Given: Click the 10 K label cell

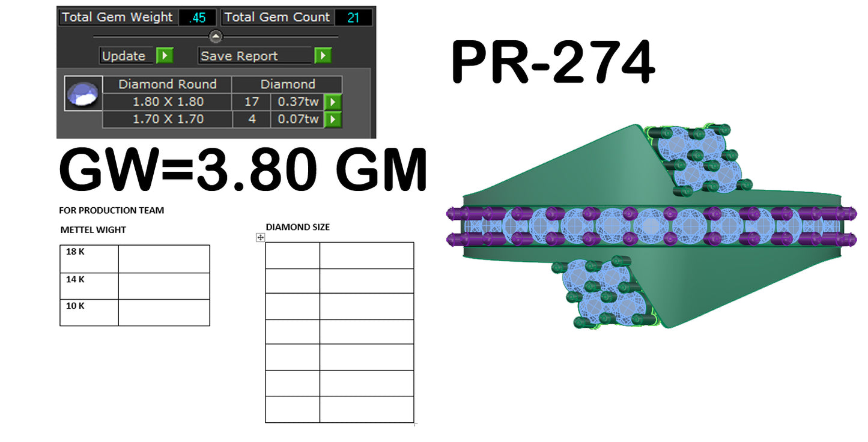Looking at the screenshot, I should (x=89, y=312).
